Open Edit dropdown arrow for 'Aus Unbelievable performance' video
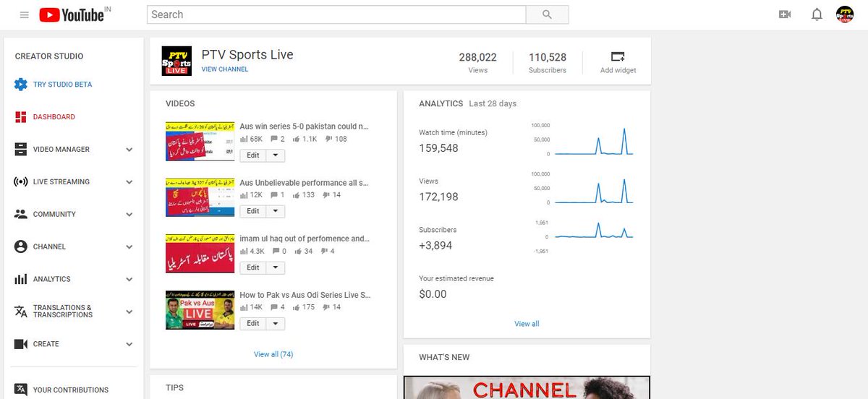Screen dimensions: 868x399 [x=276, y=212]
